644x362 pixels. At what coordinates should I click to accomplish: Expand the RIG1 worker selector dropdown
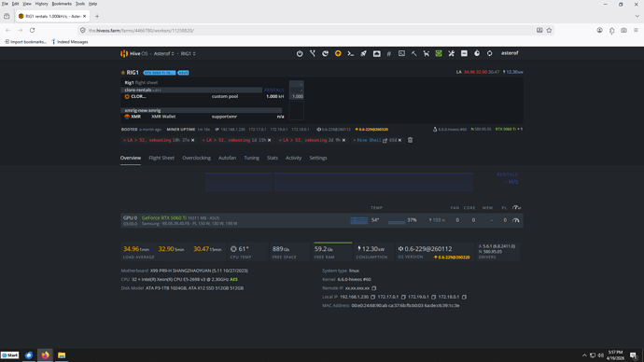coord(189,54)
